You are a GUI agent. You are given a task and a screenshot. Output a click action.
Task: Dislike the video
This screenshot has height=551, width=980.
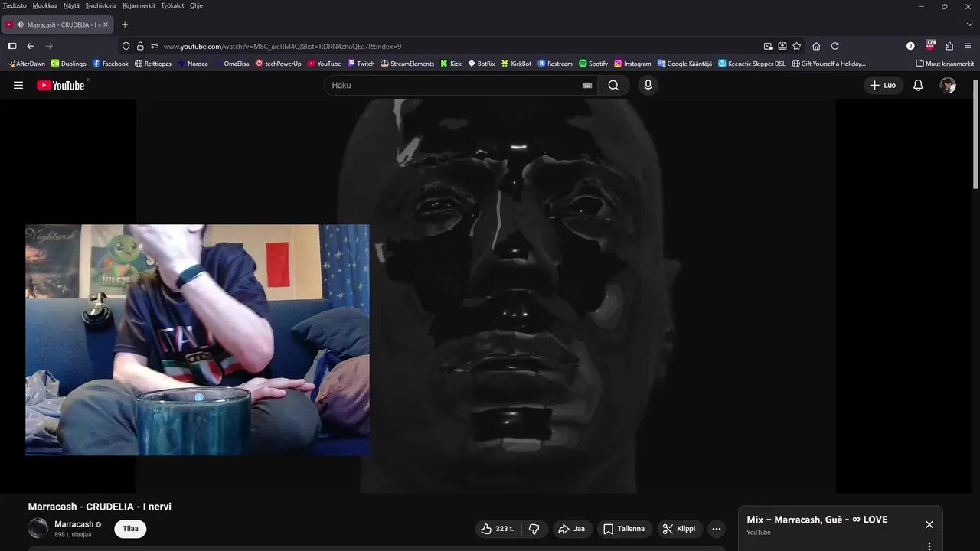(x=534, y=529)
